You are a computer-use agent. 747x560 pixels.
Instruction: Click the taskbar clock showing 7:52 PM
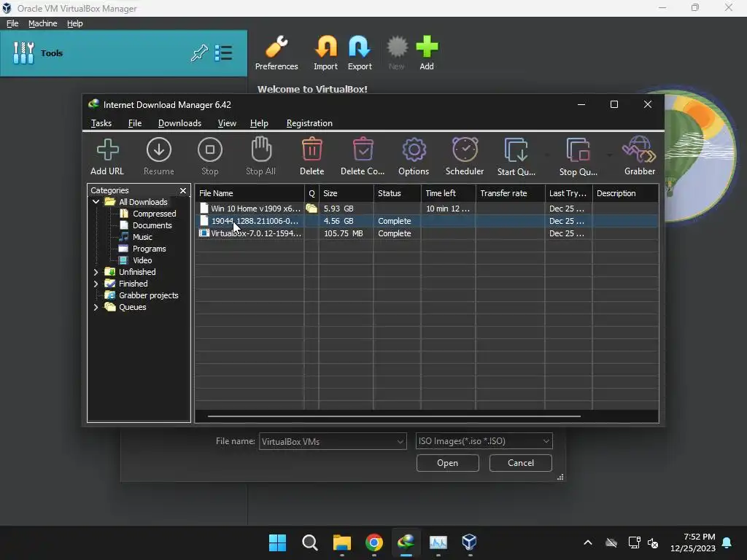pos(693,542)
